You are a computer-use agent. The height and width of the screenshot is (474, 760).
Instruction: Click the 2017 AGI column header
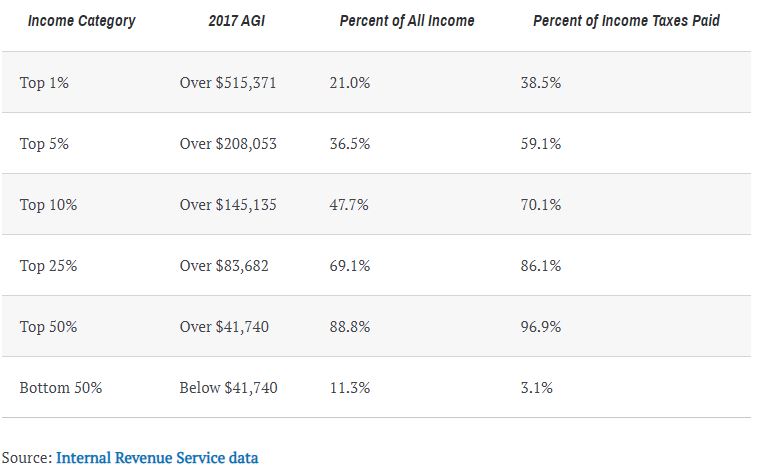click(x=228, y=20)
